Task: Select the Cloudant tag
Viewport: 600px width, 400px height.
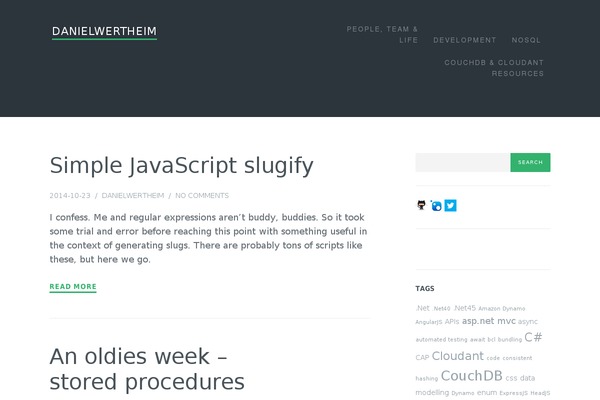Action: click(x=458, y=356)
